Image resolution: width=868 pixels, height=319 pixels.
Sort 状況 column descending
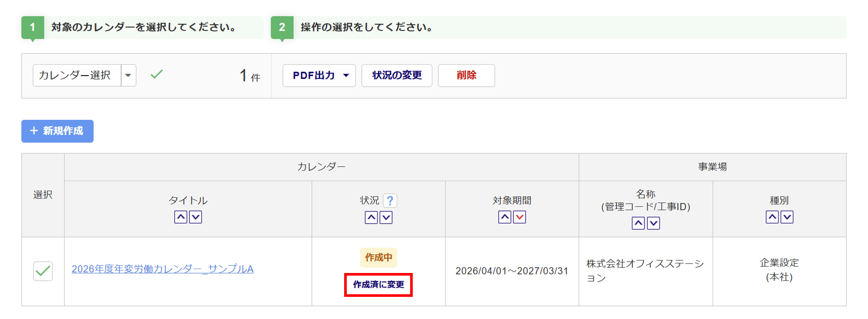386,217
